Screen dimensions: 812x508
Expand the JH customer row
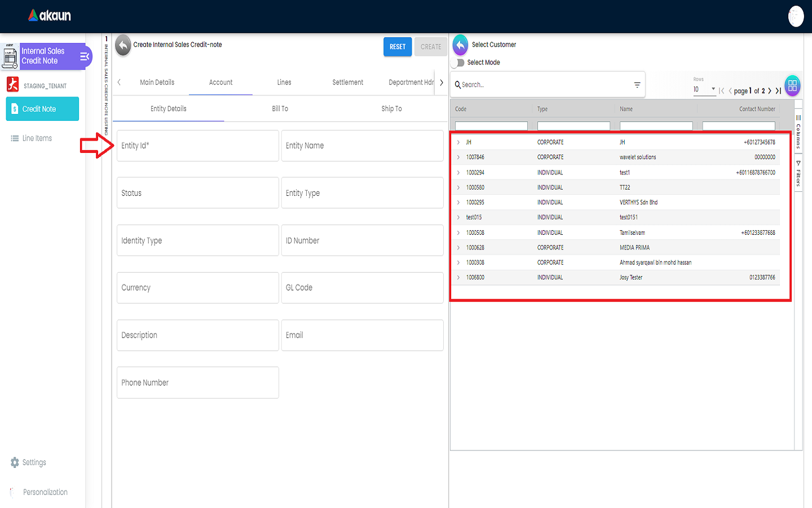click(x=458, y=142)
